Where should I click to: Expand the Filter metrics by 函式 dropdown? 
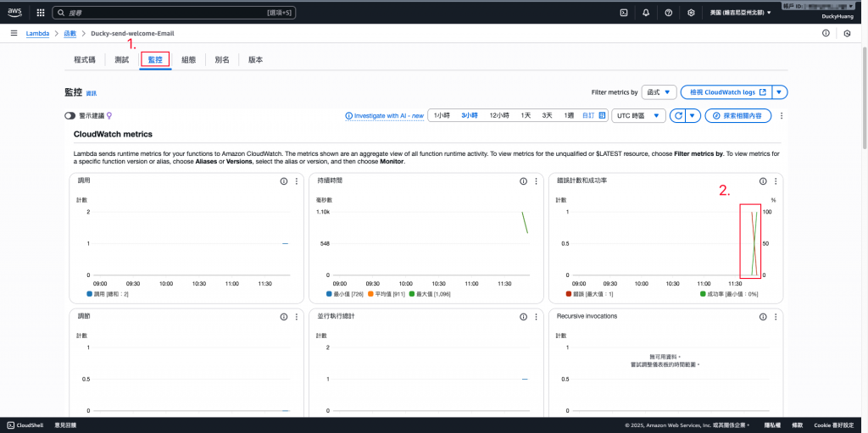click(x=659, y=92)
